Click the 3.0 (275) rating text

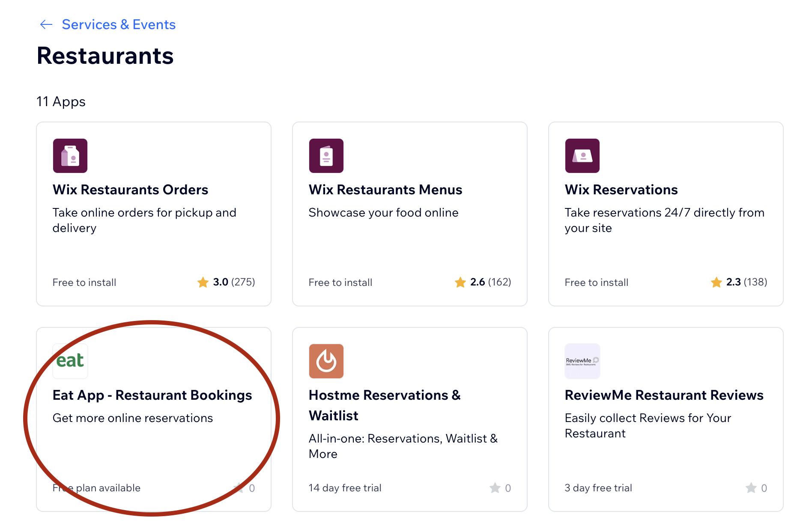234,282
